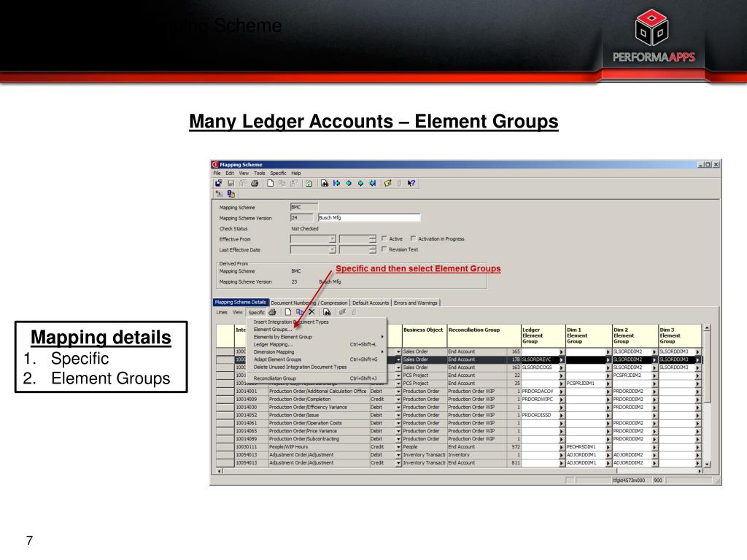Screen dimensions: 747x560
Task: Click the grayed Save disk icon
Action: coord(231,183)
